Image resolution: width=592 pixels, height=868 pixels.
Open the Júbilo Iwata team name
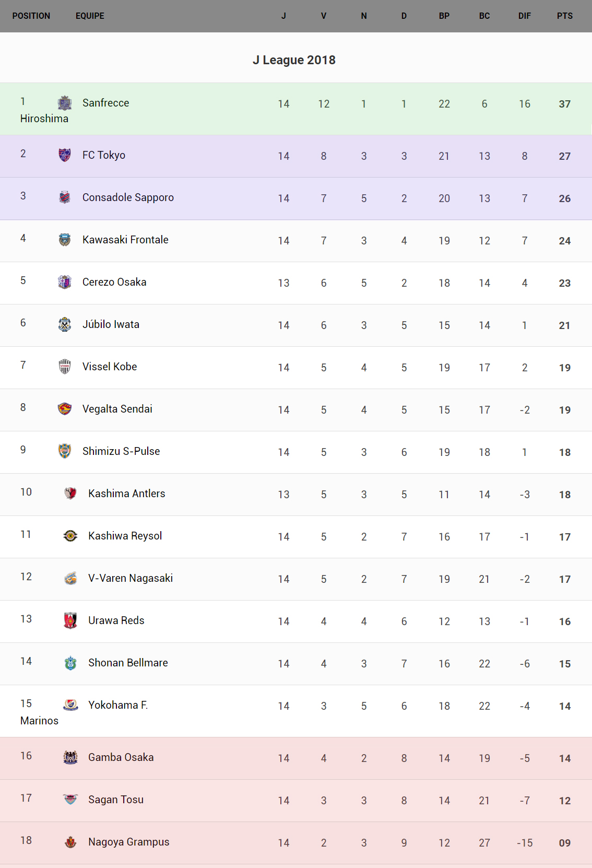tap(111, 324)
